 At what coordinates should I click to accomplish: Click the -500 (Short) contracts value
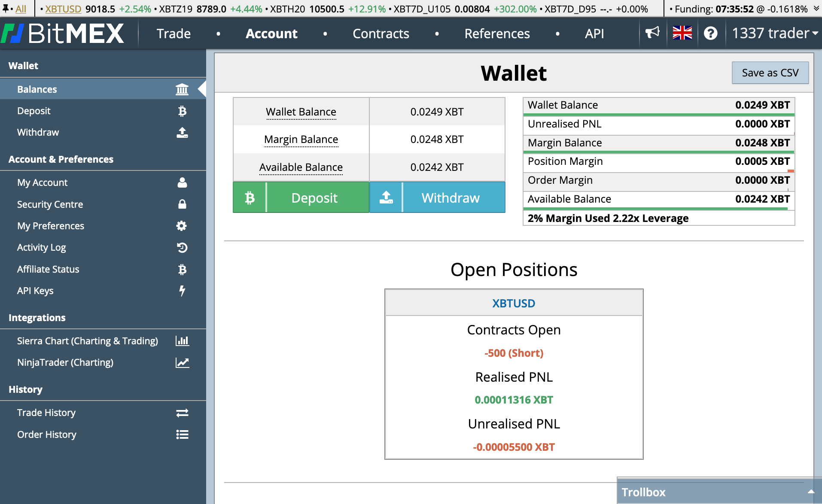pyautogui.click(x=514, y=353)
